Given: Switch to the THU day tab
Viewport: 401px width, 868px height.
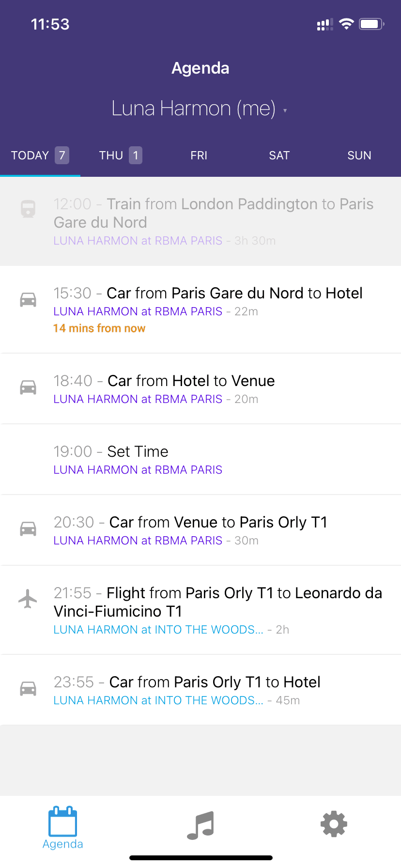Looking at the screenshot, I should [120, 155].
